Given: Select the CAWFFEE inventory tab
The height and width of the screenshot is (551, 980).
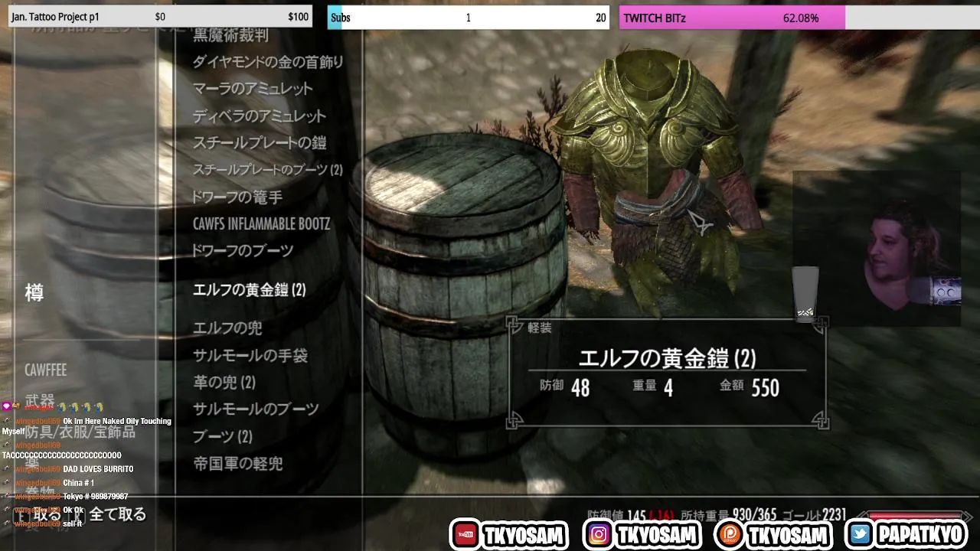Looking at the screenshot, I should pos(46,370).
